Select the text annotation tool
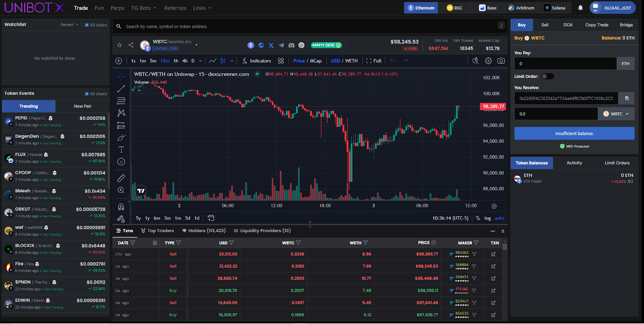Viewport: 644px width, 324px height. point(121,149)
